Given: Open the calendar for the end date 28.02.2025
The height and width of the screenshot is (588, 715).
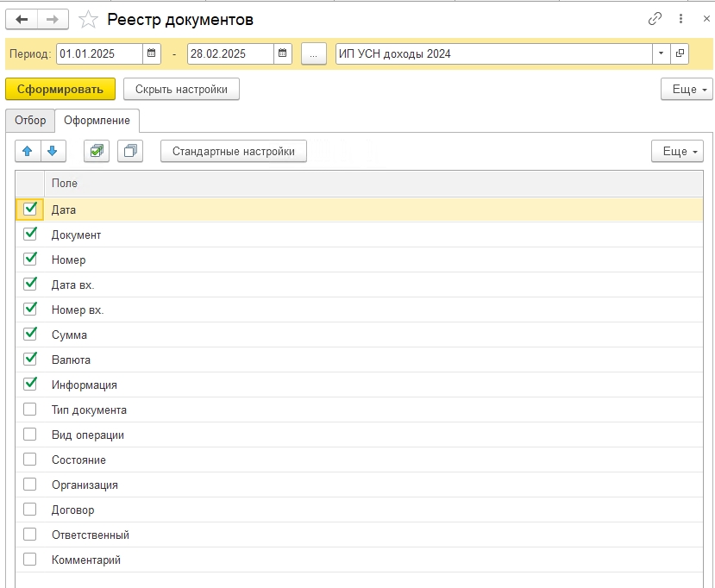Looking at the screenshot, I should [282, 53].
